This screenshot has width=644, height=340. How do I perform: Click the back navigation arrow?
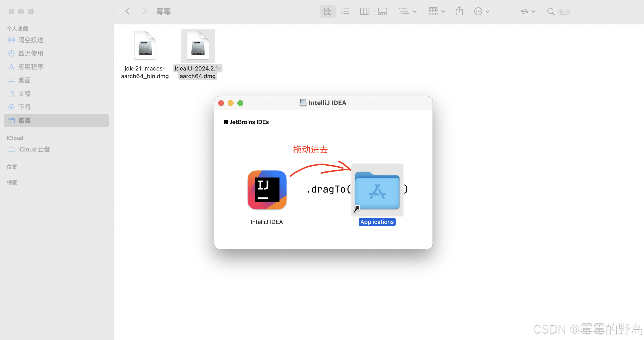click(128, 11)
